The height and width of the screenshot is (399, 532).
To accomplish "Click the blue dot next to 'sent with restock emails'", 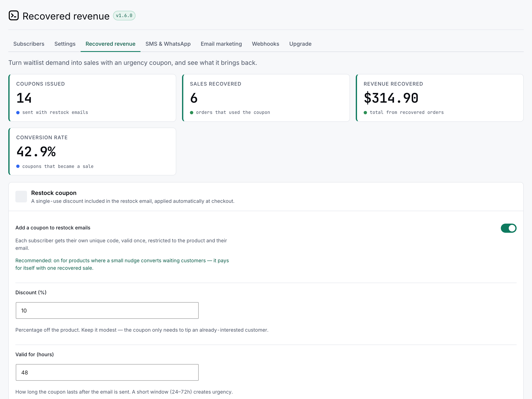I will click(18, 113).
